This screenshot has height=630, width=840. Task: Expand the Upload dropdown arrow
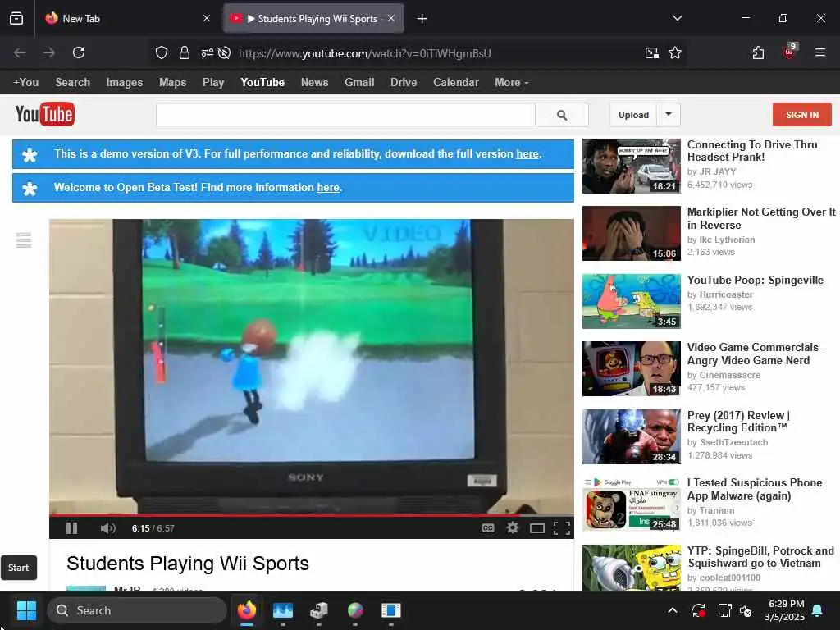tap(669, 114)
